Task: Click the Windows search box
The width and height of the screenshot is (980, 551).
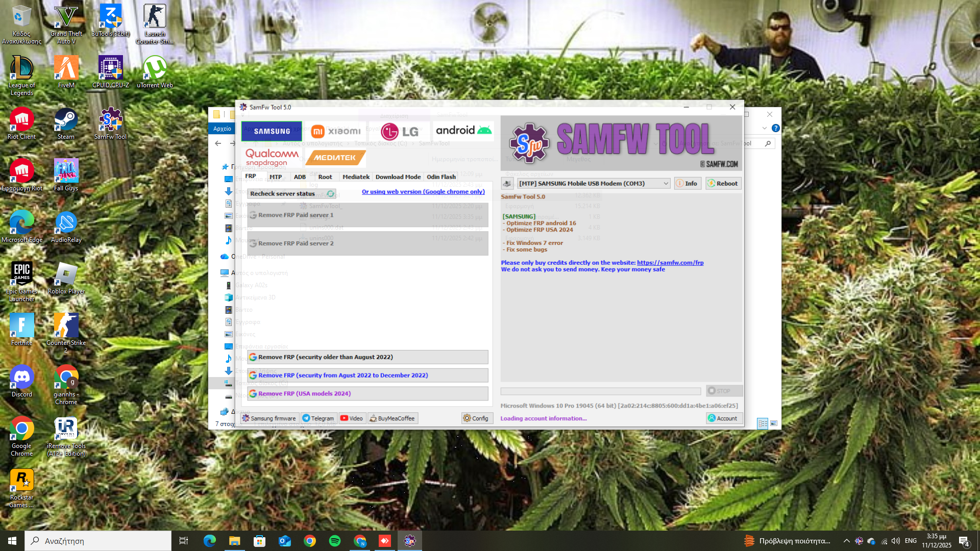Action: (x=98, y=541)
